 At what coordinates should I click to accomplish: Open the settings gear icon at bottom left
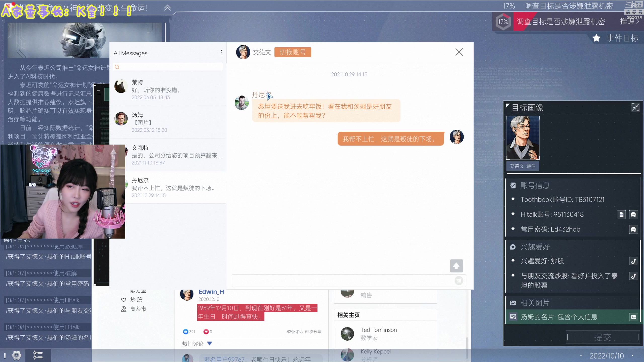tap(16, 355)
